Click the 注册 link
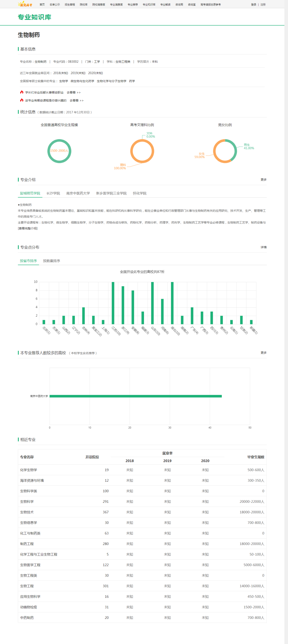 tap(263, 5)
